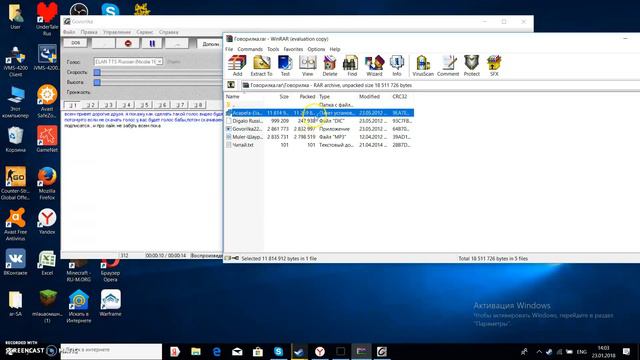This screenshot has height=360, width=640.
Task: Start VirusScan on the archive
Action: 423,66
